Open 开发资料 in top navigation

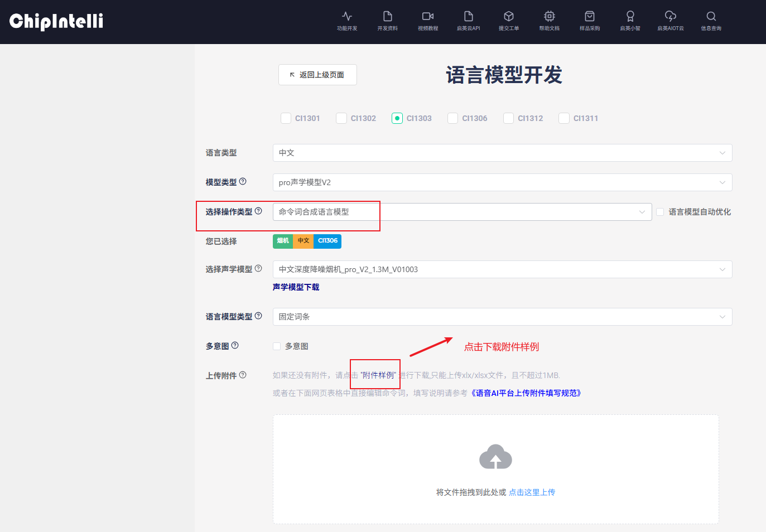point(388,21)
